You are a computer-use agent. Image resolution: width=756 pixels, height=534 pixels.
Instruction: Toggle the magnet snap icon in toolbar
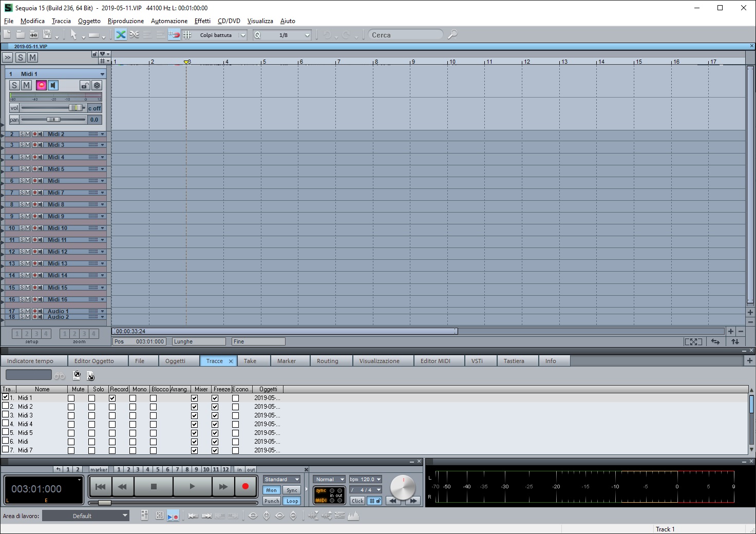coord(175,35)
